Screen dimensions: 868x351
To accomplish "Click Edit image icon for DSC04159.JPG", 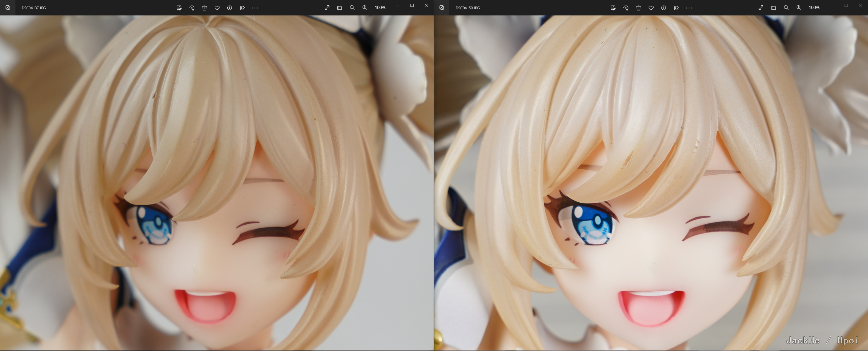I will tap(613, 8).
